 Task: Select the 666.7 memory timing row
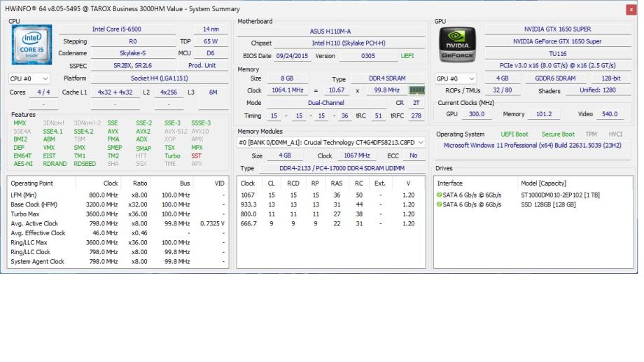click(x=331, y=223)
